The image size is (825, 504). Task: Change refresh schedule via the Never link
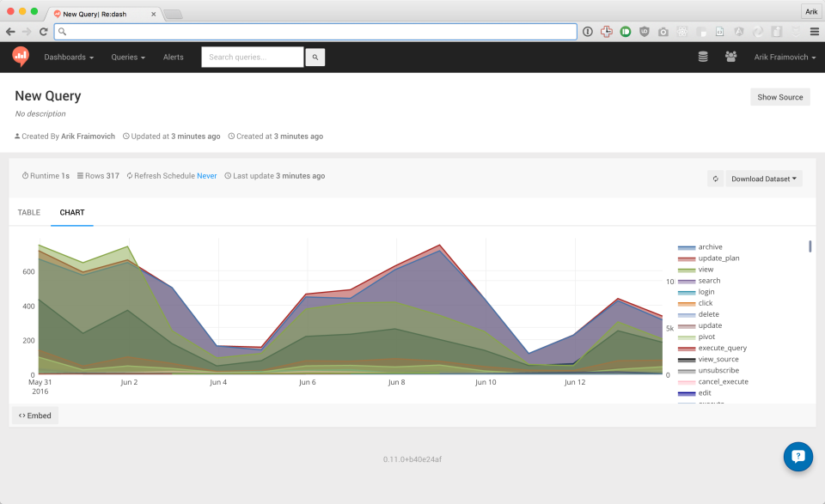206,175
